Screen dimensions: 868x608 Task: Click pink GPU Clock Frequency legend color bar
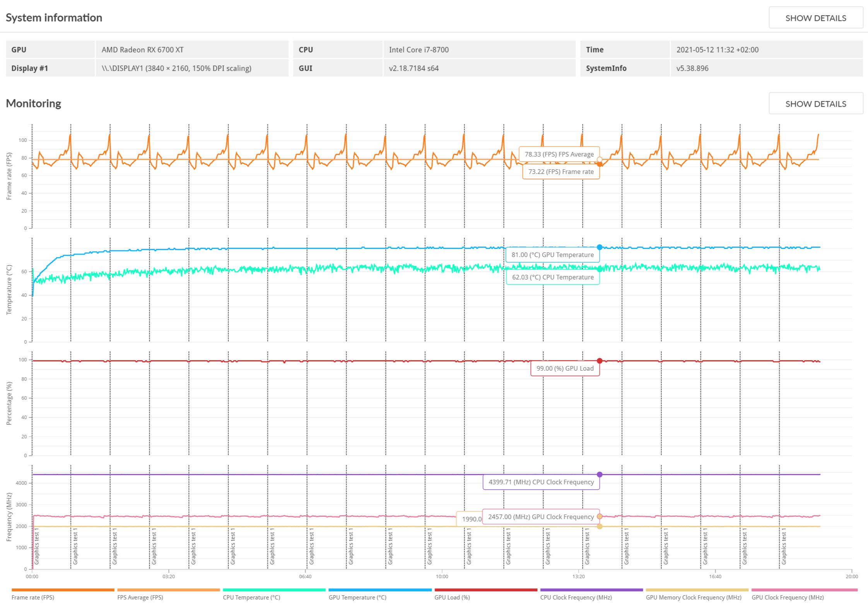click(x=805, y=590)
